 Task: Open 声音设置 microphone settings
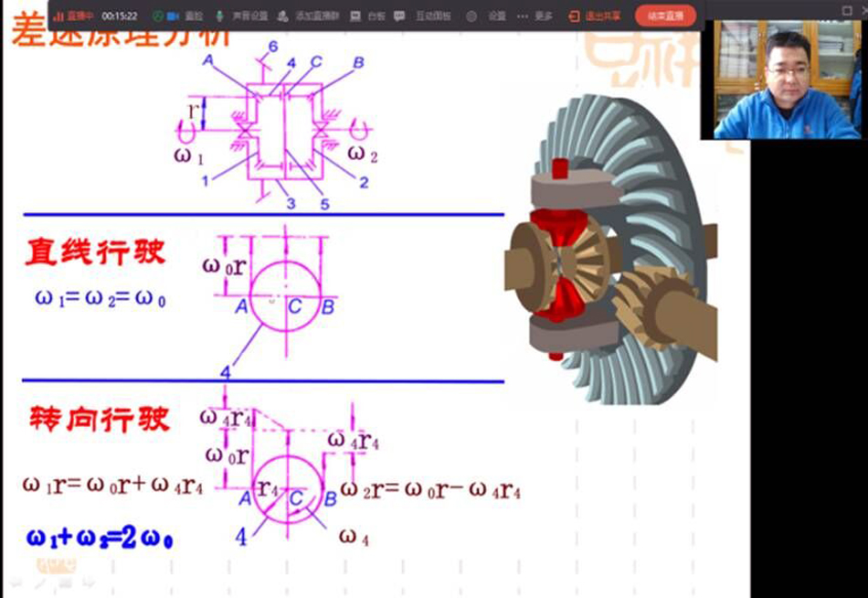pos(240,16)
